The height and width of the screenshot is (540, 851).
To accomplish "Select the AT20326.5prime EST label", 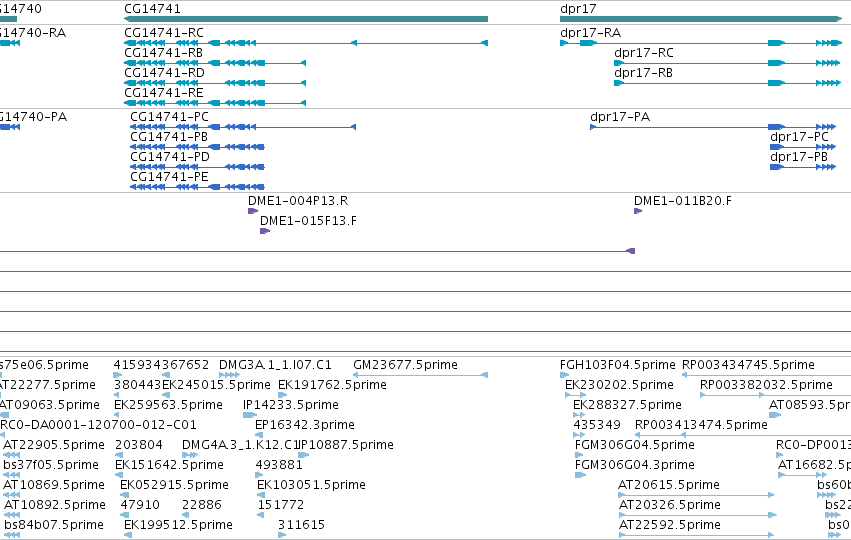I will [670, 505].
